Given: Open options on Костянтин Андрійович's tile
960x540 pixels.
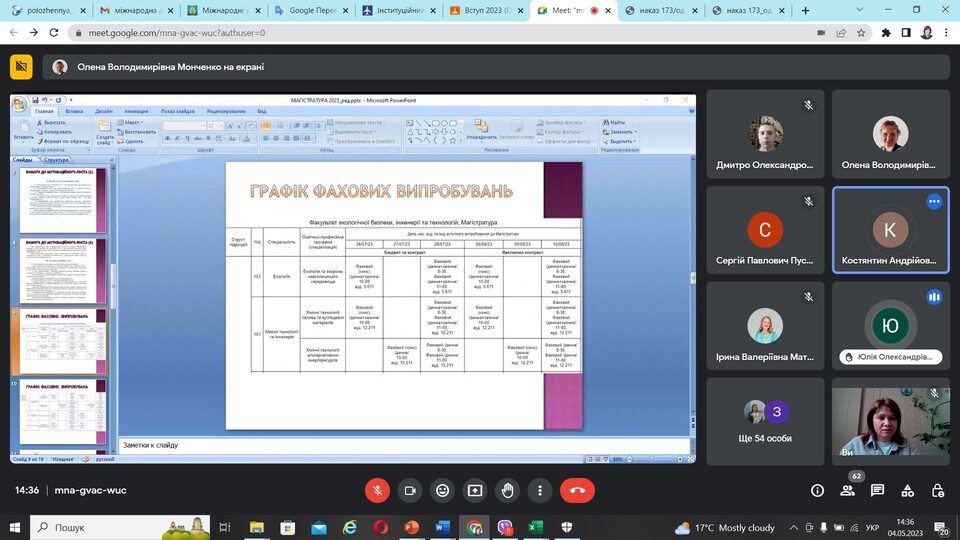Looking at the screenshot, I should [x=934, y=201].
